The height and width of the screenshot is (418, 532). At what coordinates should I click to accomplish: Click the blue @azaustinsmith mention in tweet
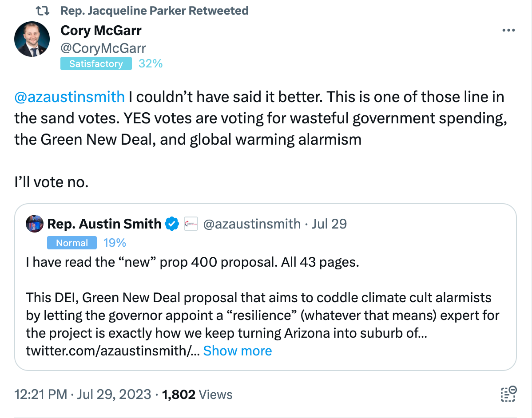(x=70, y=97)
